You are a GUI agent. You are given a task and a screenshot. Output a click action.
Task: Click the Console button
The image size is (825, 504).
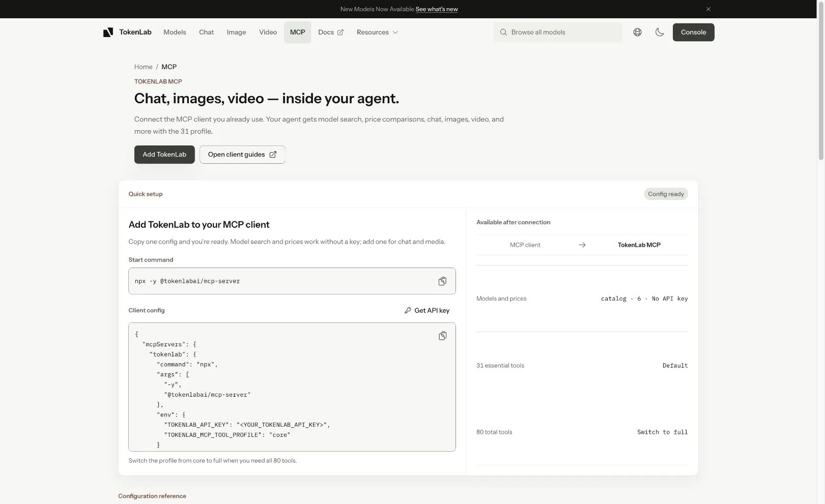pyautogui.click(x=693, y=32)
